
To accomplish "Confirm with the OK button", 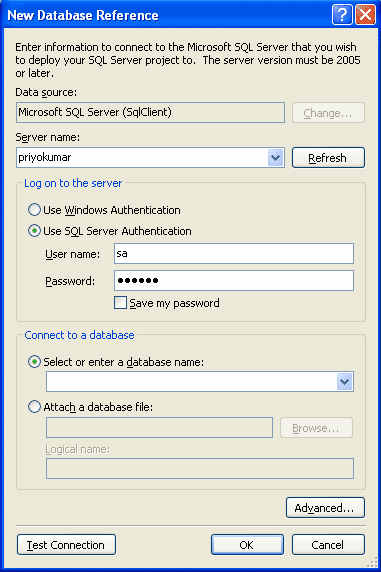I will tap(247, 545).
